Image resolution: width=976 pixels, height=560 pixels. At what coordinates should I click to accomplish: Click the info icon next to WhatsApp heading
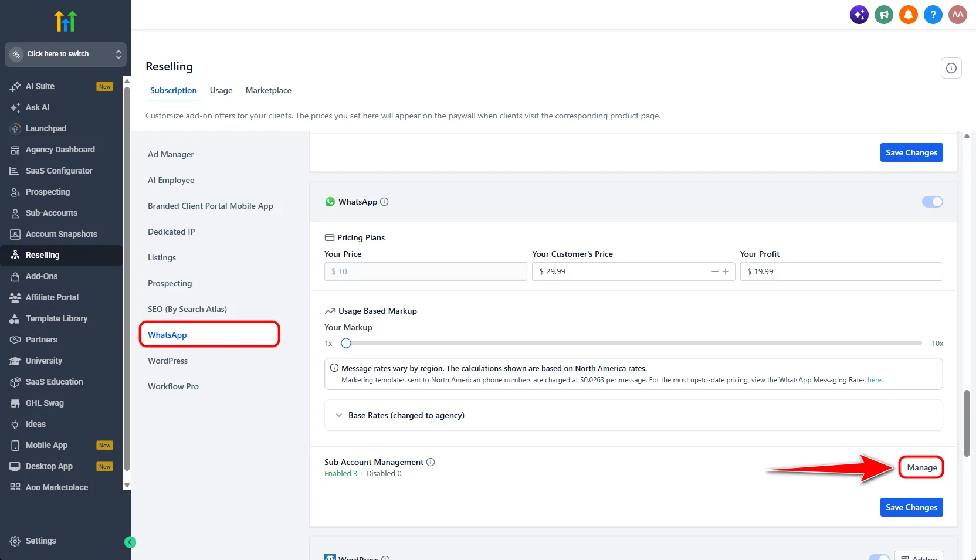click(x=384, y=202)
